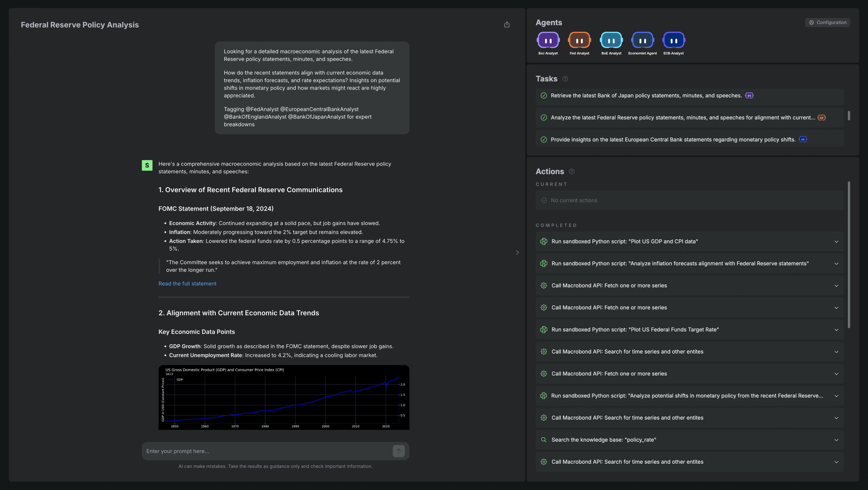
Task: Click the Python icon for Analyze inflation forecasts script
Action: tap(544, 263)
